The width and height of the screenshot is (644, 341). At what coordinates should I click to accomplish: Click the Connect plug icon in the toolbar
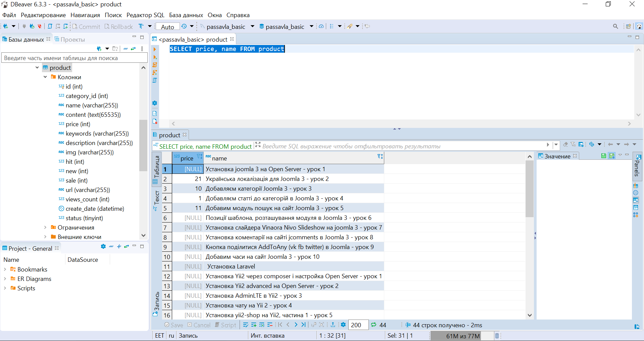[x=24, y=26]
